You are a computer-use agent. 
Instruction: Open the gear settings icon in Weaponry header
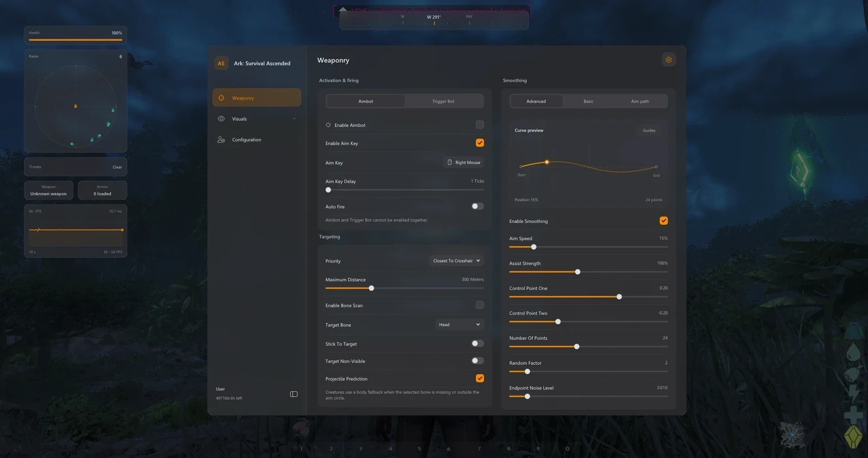pyautogui.click(x=668, y=60)
